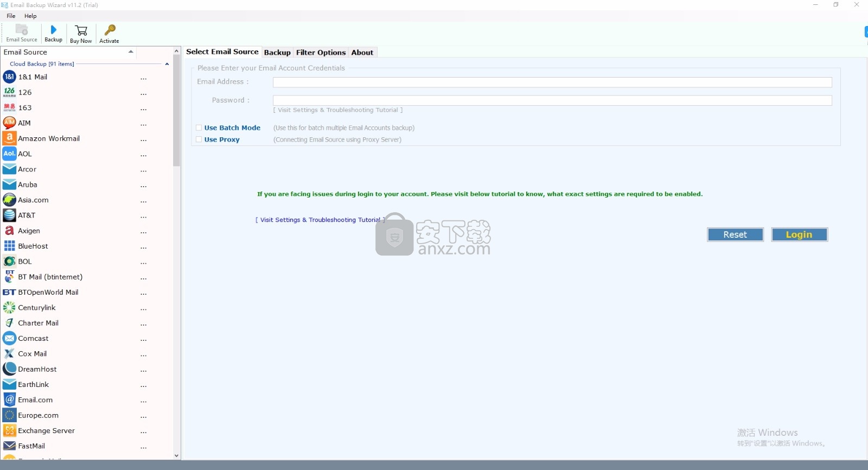
Task: Click the Login button
Action: [799, 234]
